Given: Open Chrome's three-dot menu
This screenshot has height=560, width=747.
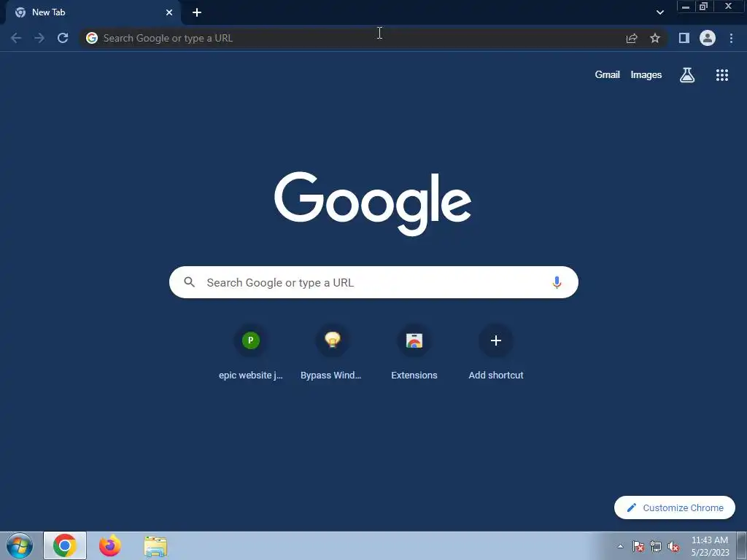Looking at the screenshot, I should coord(731,38).
